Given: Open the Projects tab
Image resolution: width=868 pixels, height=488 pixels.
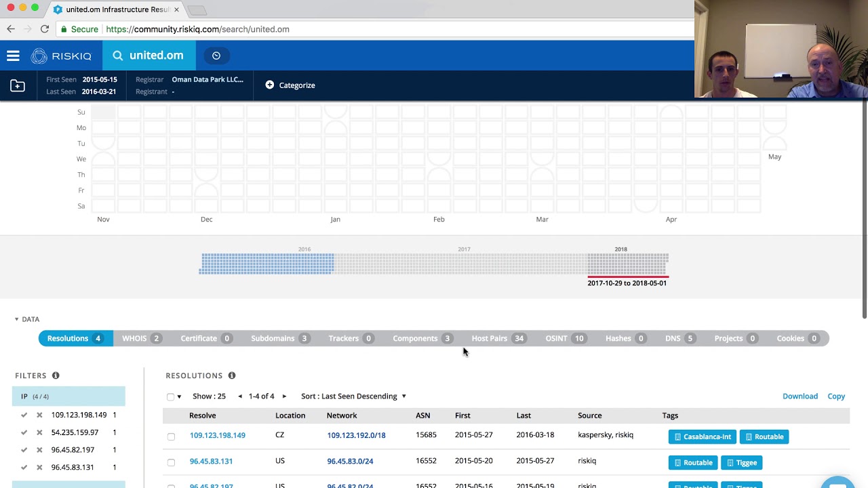Looking at the screenshot, I should pyautogui.click(x=735, y=338).
